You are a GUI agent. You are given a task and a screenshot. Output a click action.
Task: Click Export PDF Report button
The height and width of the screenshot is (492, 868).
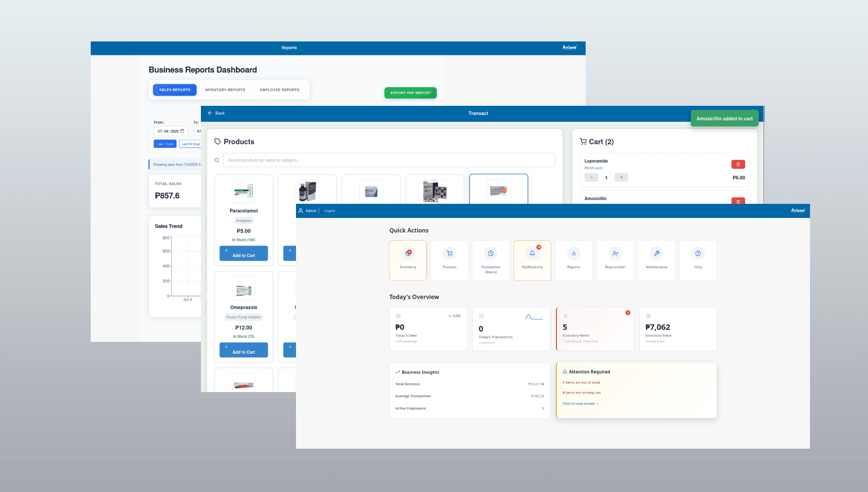pos(410,93)
